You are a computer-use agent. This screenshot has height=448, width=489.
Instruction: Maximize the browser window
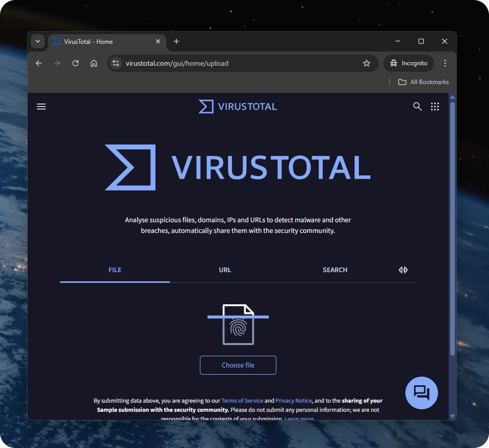[x=421, y=41]
